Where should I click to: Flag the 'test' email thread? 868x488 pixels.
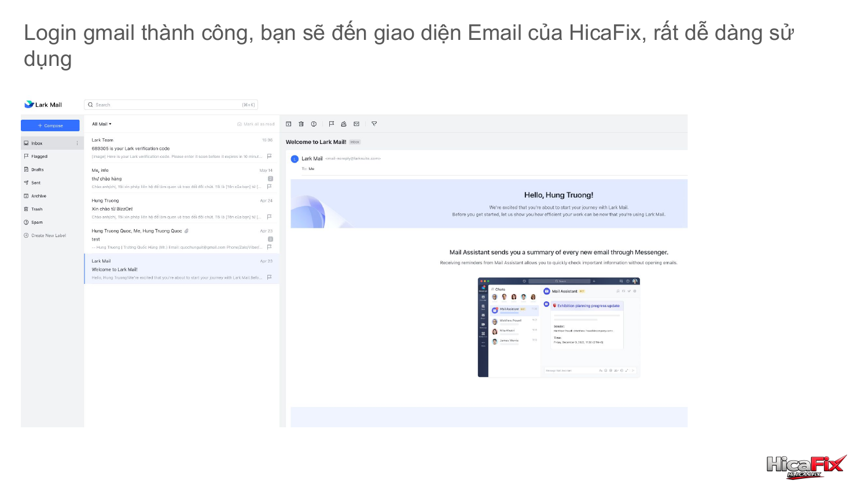click(x=269, y=247)
